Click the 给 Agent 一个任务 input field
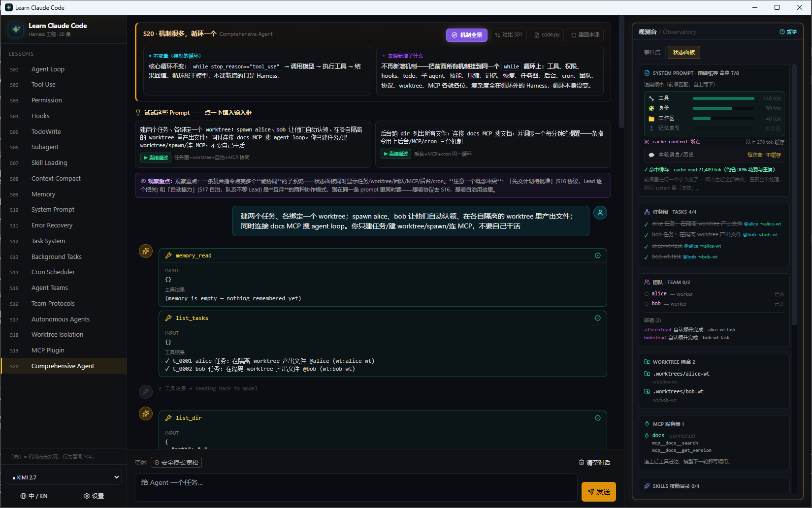Screen dimensions: 812x508 [x=356, y=487]
